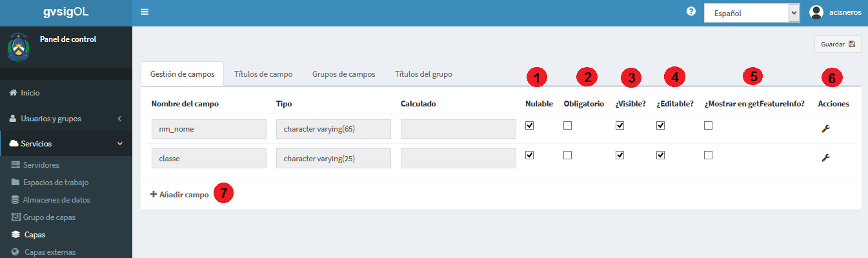Screen dimensions: 868x258
Task: Select the Gestión de campos tab
Action: 182,74
